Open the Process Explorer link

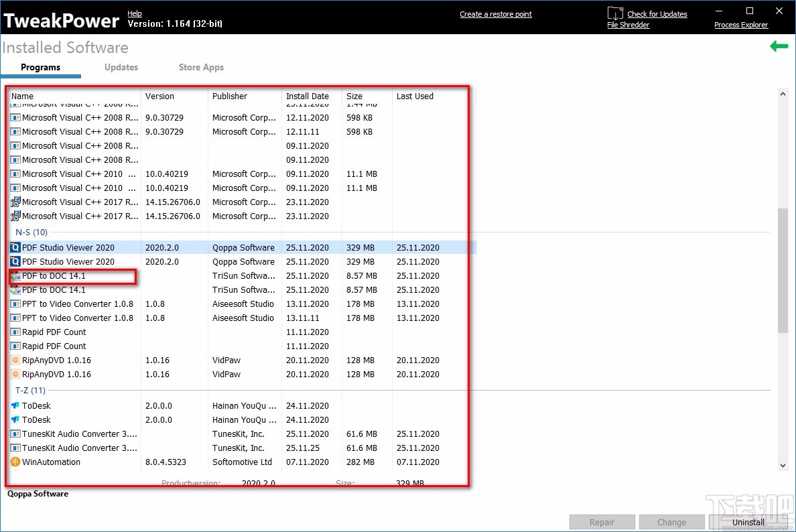741,25
